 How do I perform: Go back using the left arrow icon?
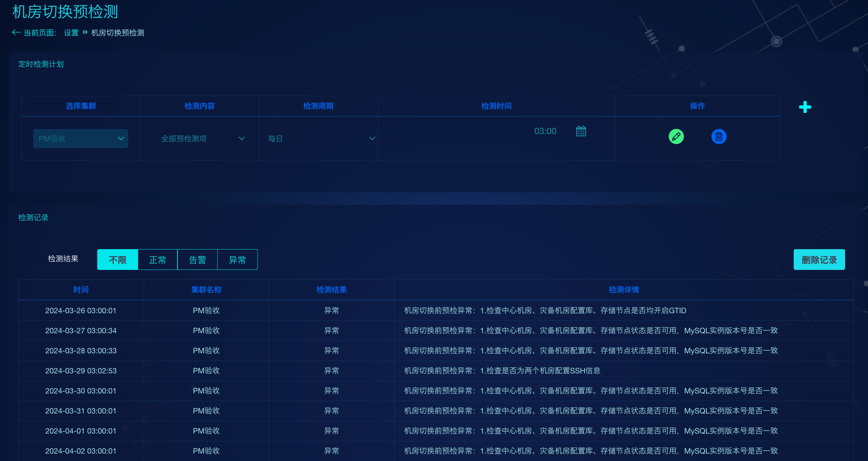point(16,32)
